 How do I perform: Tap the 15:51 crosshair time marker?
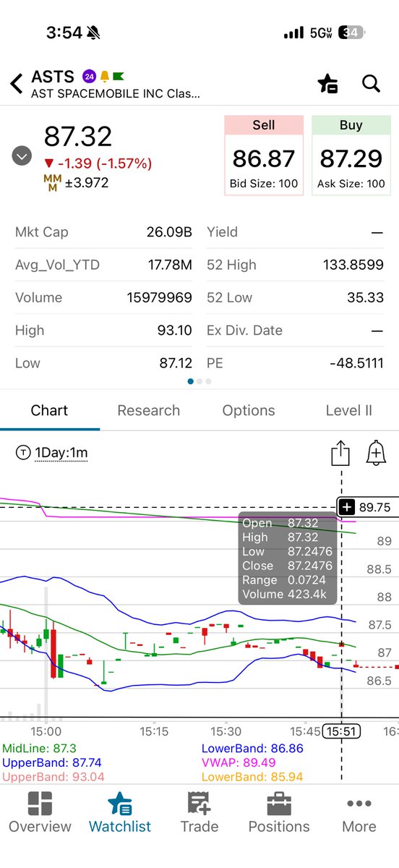click(x=341, y=731)
